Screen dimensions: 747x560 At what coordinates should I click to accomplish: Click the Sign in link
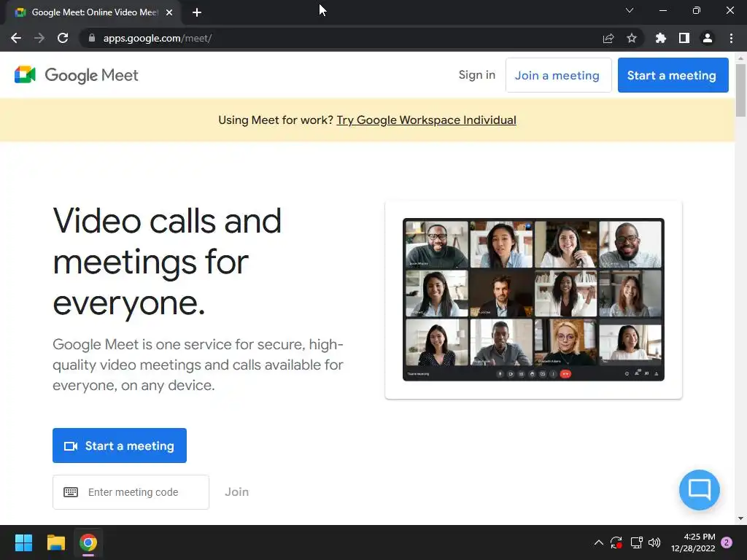click(x=477, y=75)
